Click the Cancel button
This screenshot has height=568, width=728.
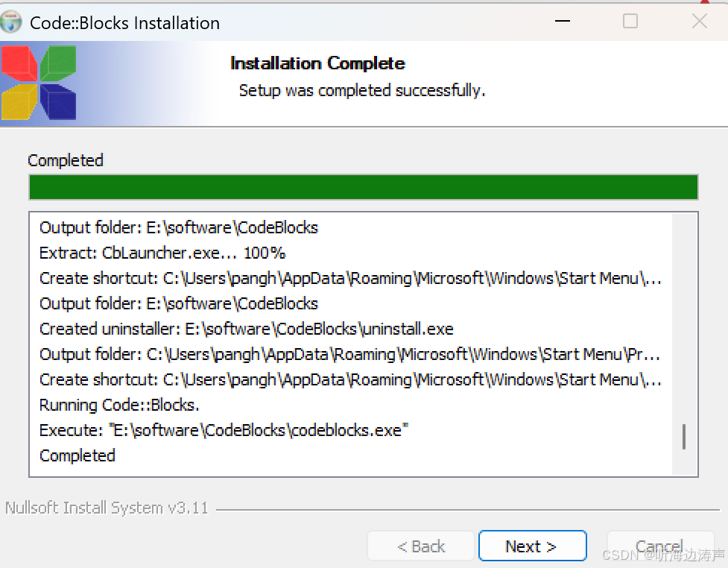click(x=660, y=546)
